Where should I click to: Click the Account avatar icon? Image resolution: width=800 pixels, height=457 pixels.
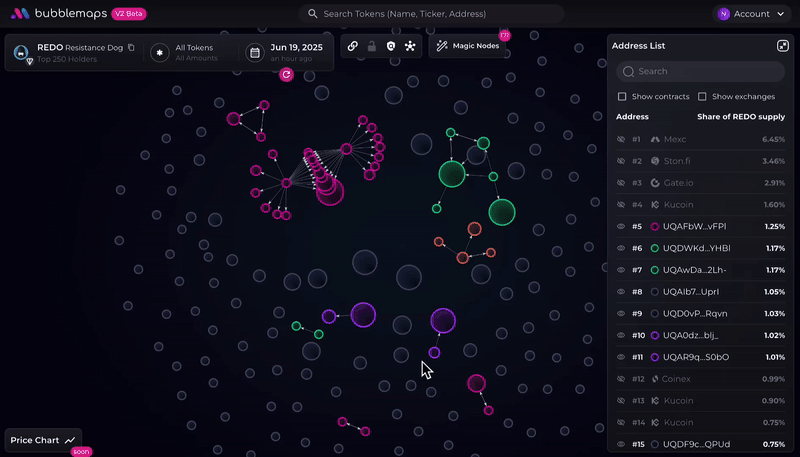point(723,14)
